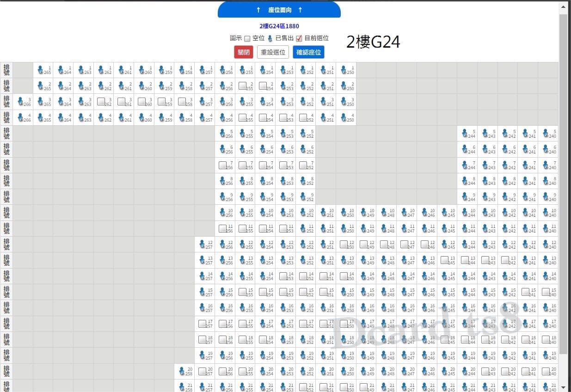Image resolution: width=571 pixels, height=392 pixels.
Task: Select empty seat row 17 seat 257
Action: 202,323
